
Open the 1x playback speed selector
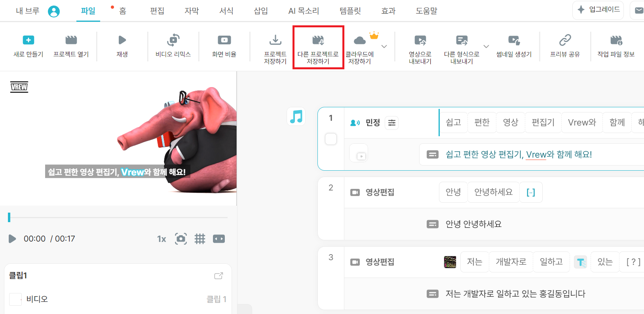click(x=161, y=239)
